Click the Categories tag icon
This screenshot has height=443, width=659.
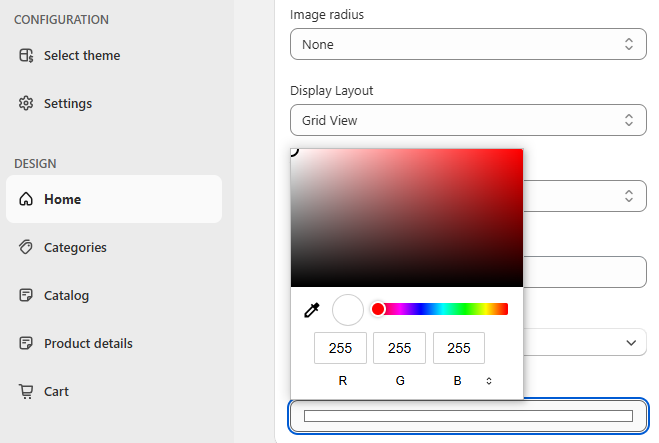(x=26, y=247)
